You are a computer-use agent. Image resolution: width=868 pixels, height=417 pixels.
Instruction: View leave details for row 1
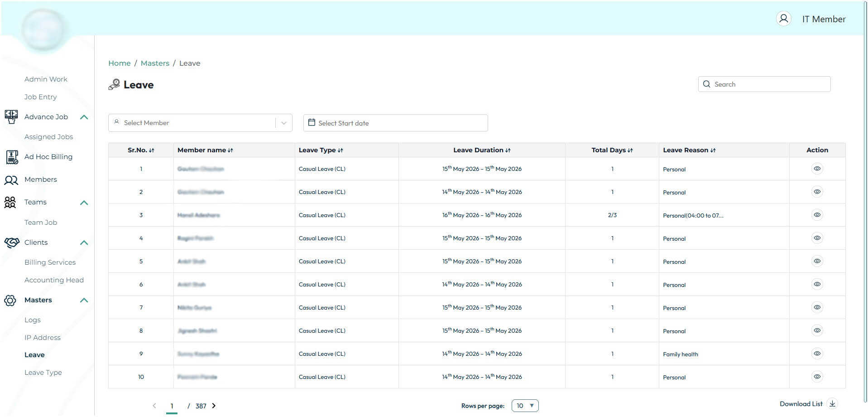817,169
